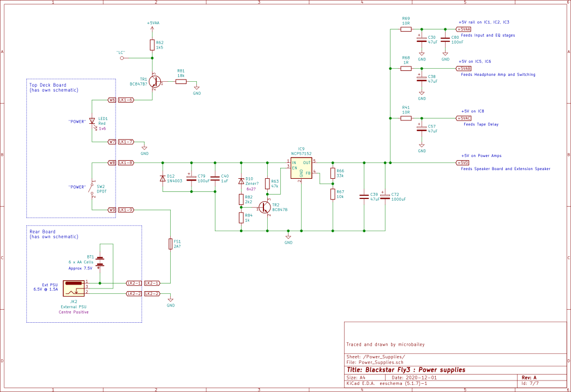Select the W6 hierarchical pin label
The height and width of the screenshot is (392, 571).
(x=112, y=100)
